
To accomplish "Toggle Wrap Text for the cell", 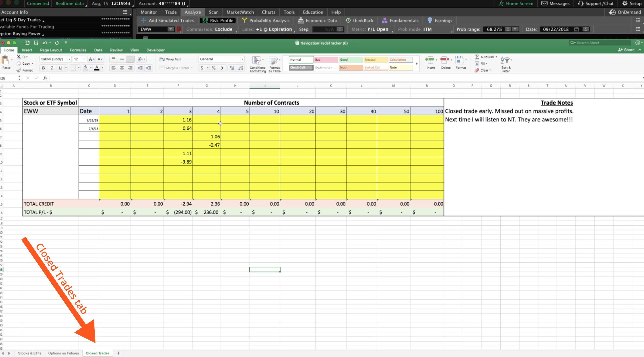I will pos(170,59).
